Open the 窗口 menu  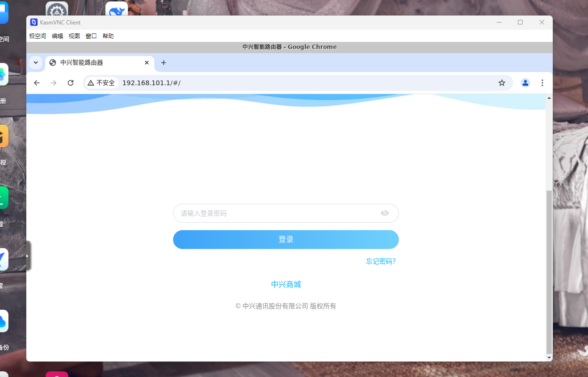coord(91,36)
